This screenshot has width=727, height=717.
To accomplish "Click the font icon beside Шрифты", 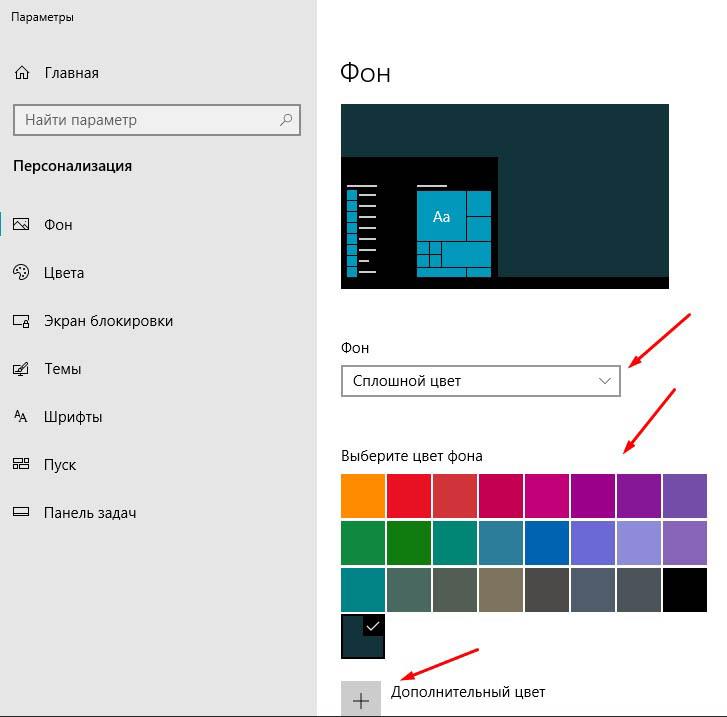I will click(21, 416).
